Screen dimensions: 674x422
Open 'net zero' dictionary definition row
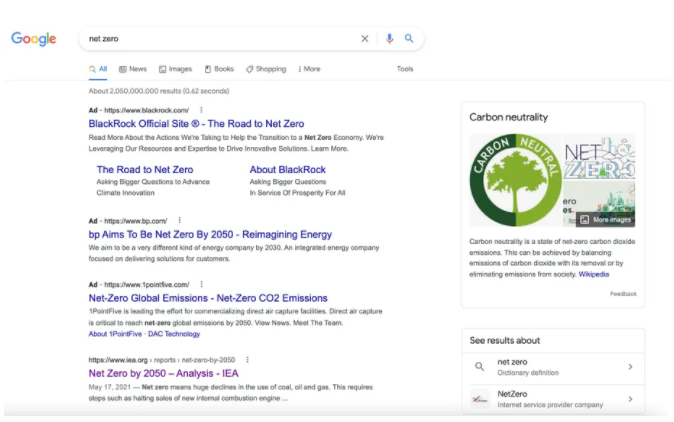553,367
